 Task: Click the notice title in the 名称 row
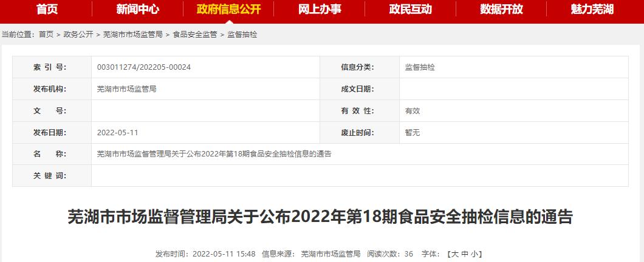point(214,154)
